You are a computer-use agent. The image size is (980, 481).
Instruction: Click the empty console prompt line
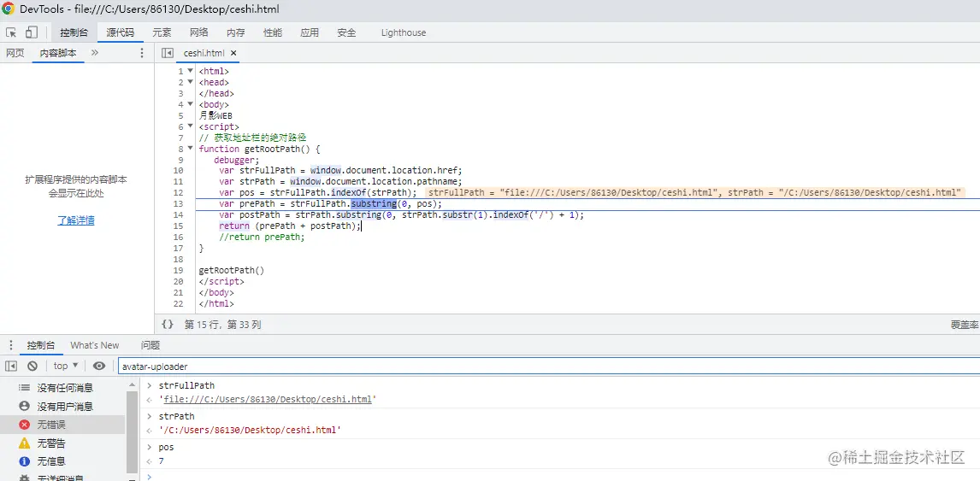click(x=560, y=476)
